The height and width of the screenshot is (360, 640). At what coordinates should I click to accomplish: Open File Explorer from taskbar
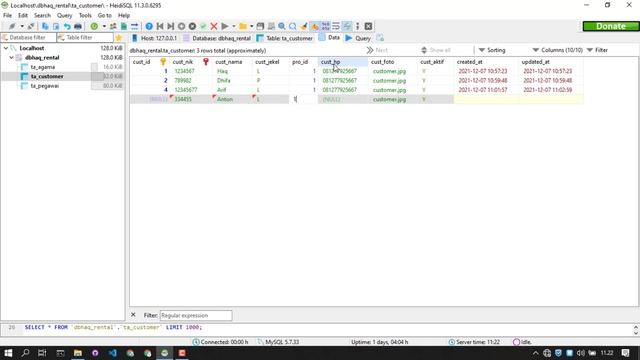click(78, 353)
